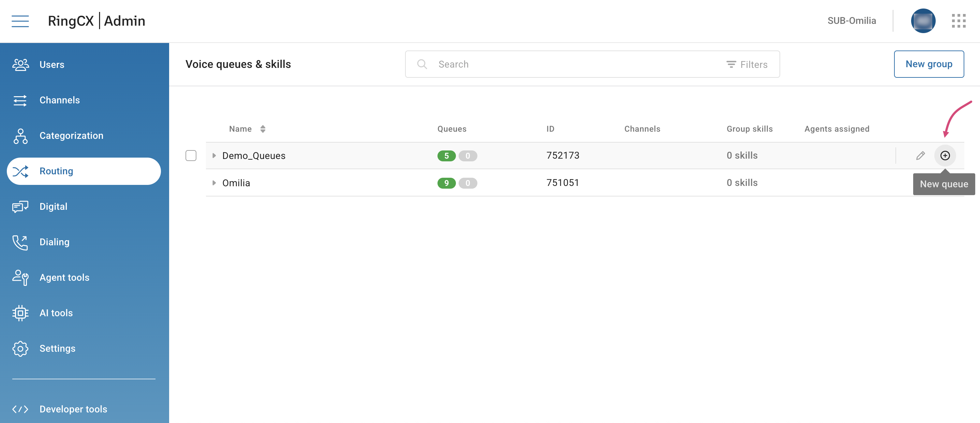Open Agent tools in sidebar
The height and width of the screenshot is (423, 980).
64,277
